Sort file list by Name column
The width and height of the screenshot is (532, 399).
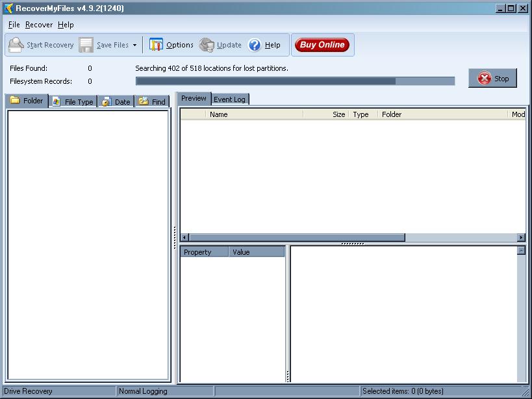pyautogui.click(x=253, y=114)
